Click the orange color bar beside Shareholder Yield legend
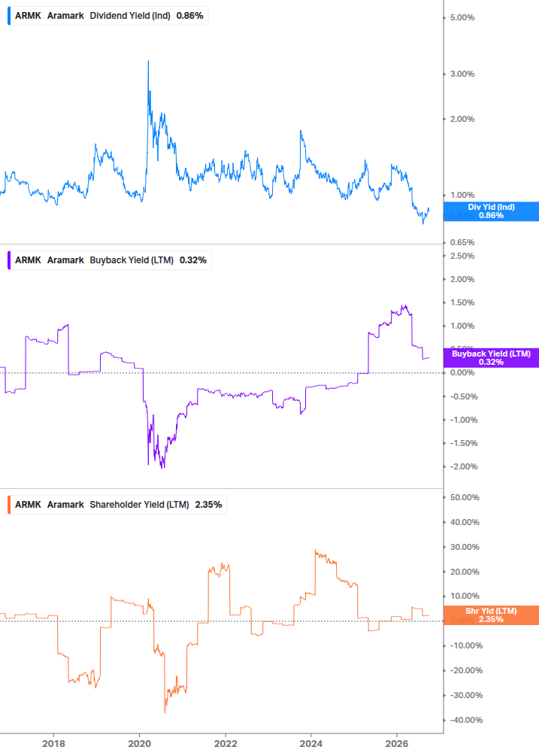This screenshot has width=539, height=756. click(9, 505)
